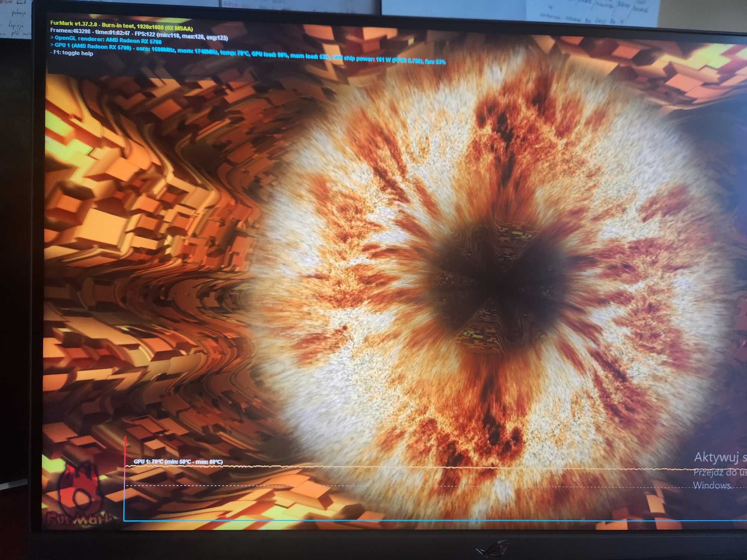The height and width of the screenshot is (560, 747).
Task: Click the Frames:463296 time and FPS line
Action: click(139, 34)
